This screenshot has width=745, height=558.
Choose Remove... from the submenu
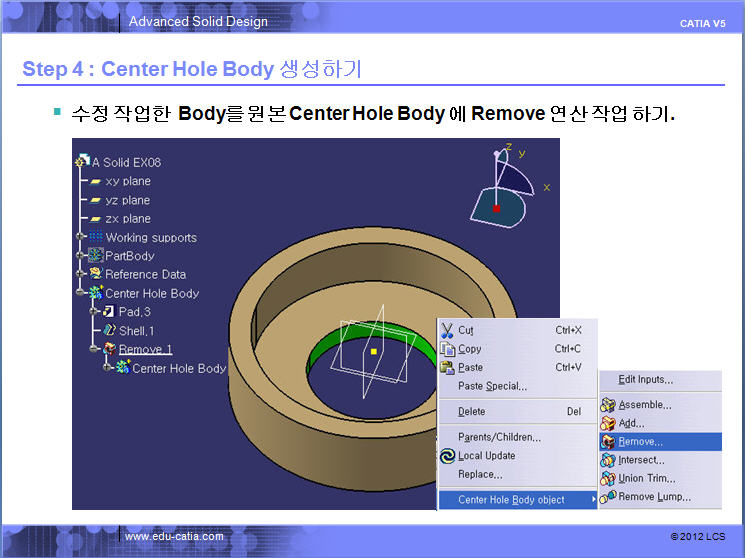tap(640, 442)
